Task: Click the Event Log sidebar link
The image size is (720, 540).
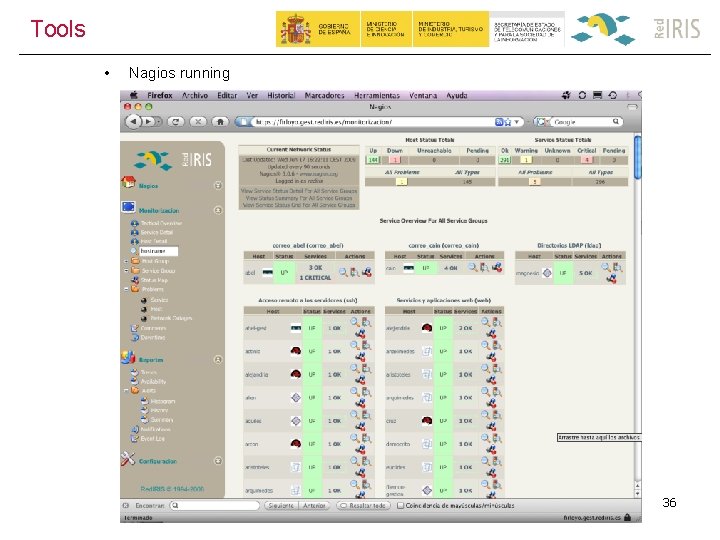Action: 152,439
